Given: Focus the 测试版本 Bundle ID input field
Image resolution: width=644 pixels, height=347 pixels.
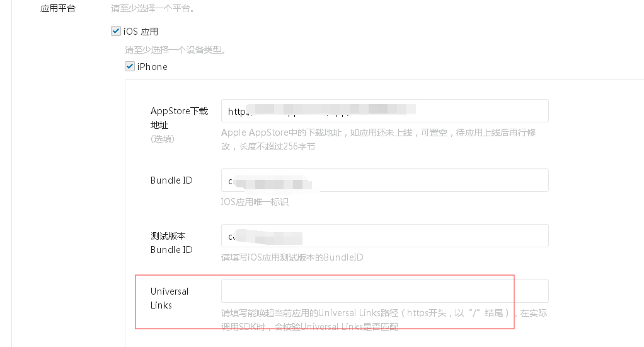Looking at the screenshot, I should [x=385, y=235].
